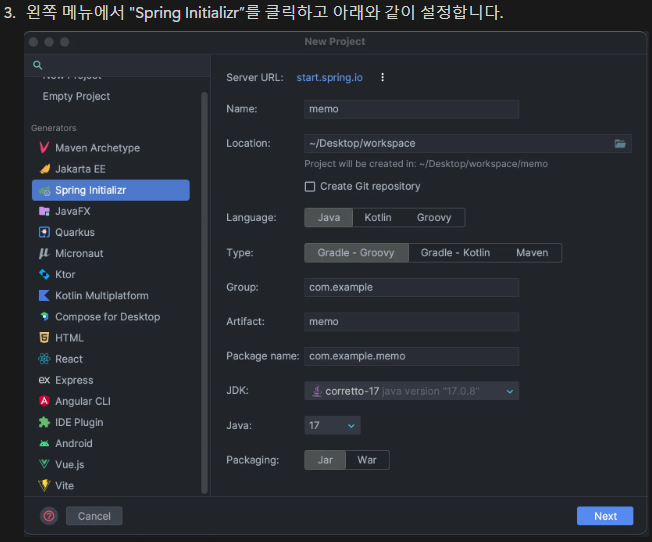Click the Jakarta EE icon
Screen dimensions: 652x542
pos(44,169)
